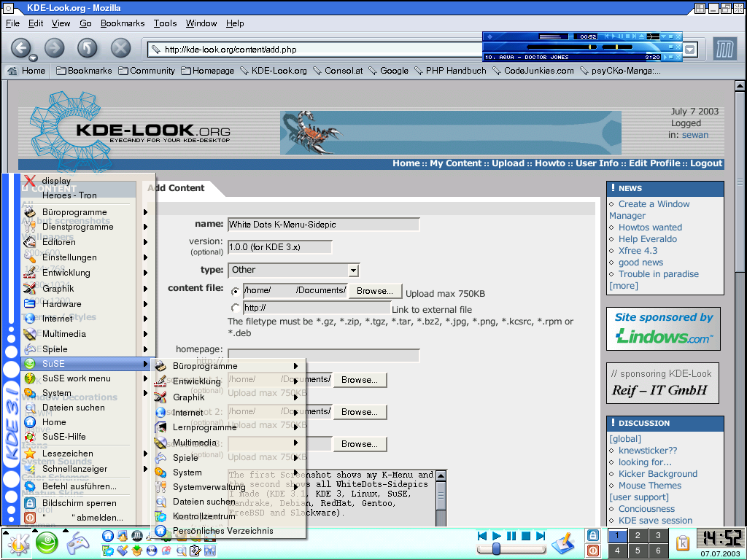
Task: Select the local content file radio button
Action: [236, 291]
